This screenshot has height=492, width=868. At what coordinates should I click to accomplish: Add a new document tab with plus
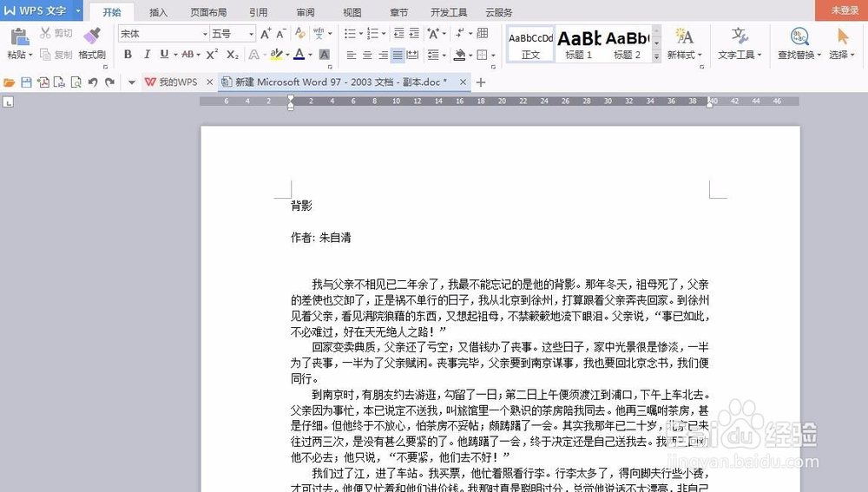(x=481, y=82)
